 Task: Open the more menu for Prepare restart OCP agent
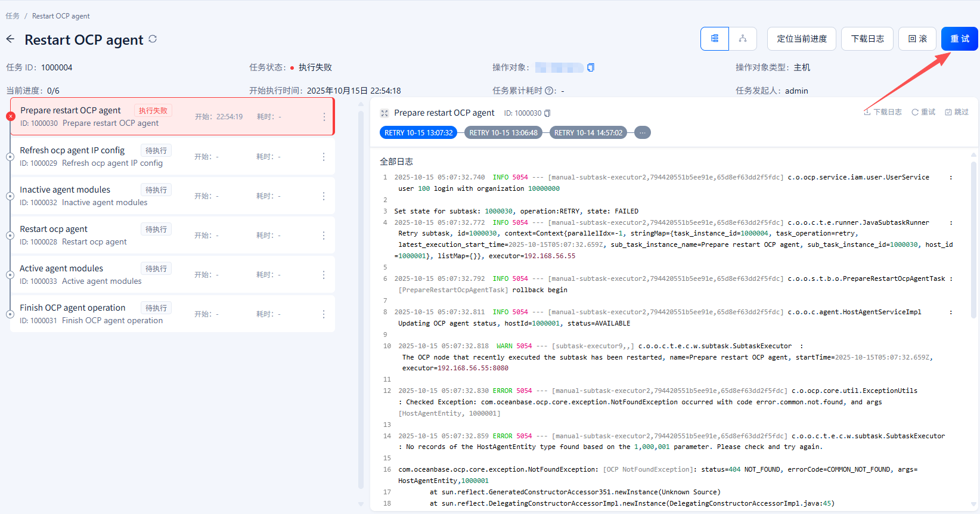click(x=324, y=117)
